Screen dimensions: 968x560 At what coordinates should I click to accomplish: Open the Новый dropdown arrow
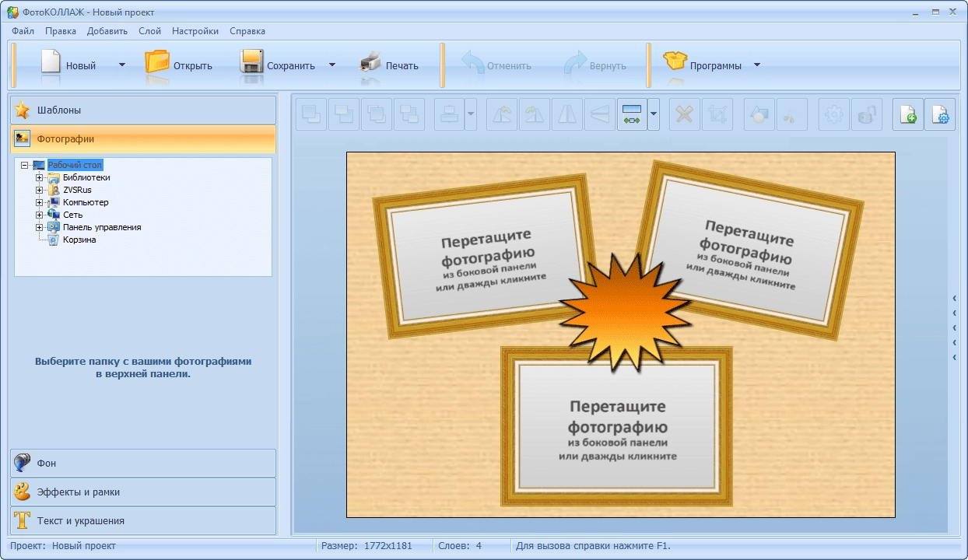point(122,65)
